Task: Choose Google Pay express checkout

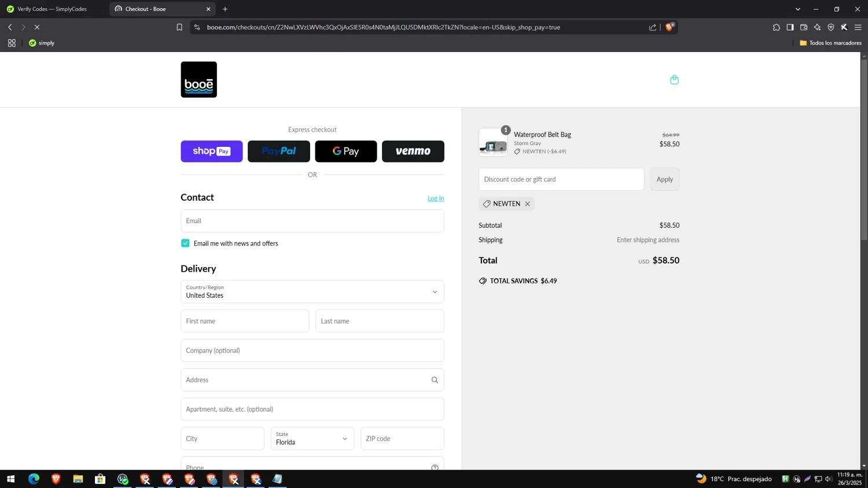Action: point(346,151)
